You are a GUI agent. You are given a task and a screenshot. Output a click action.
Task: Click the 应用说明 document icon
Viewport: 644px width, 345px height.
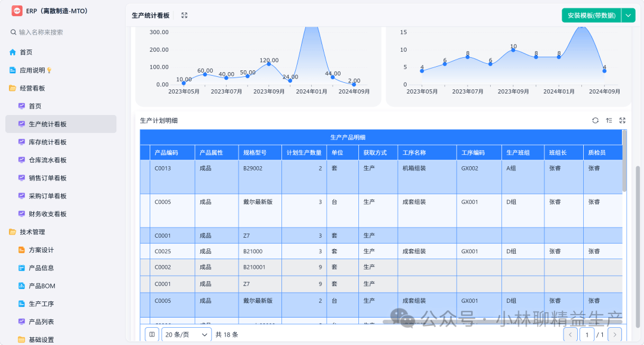(x=13, y=70)
